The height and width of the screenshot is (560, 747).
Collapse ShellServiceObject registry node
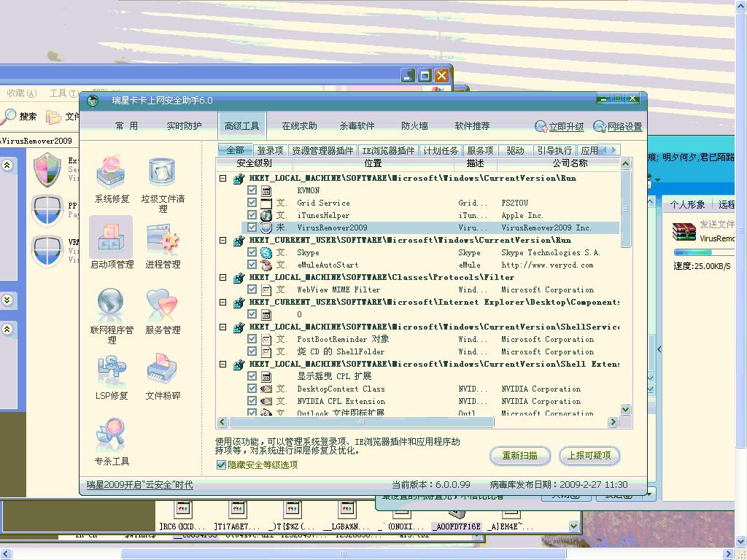(x=222, y=327)
